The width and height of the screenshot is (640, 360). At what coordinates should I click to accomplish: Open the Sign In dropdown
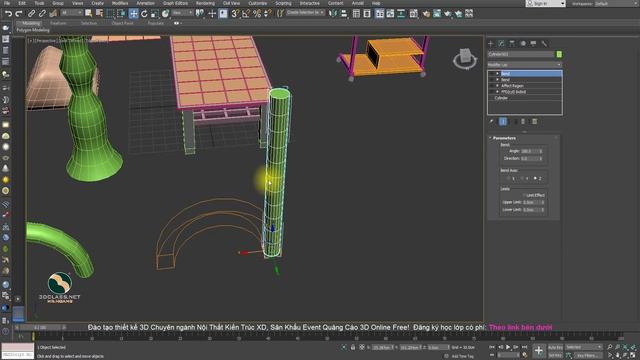click(545, 3)
